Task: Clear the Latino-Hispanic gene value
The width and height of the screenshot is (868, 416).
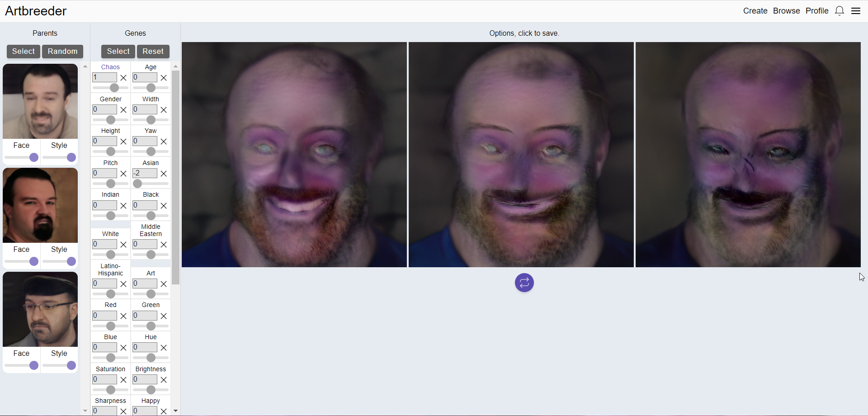Action: tap(123, 284)
